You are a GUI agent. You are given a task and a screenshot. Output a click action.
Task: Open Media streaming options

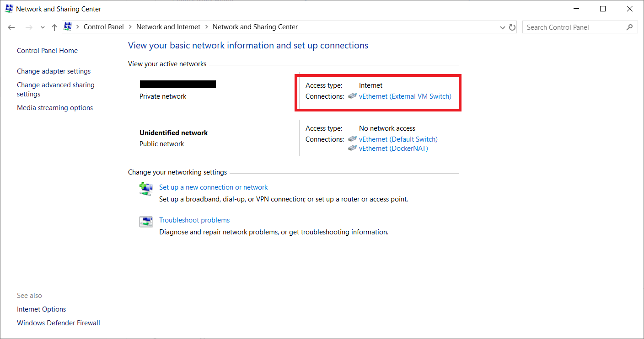pyautogui.click(x=55, y=108)
